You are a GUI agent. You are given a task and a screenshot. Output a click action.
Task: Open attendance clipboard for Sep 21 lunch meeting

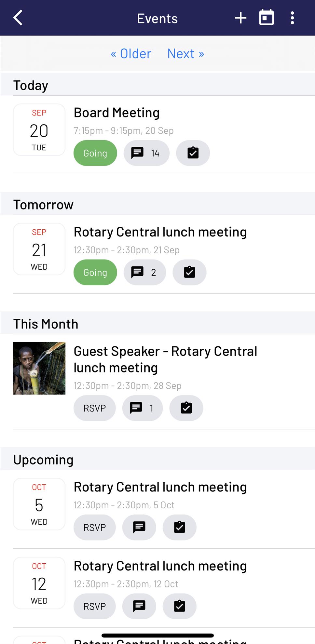coord(189,272)
